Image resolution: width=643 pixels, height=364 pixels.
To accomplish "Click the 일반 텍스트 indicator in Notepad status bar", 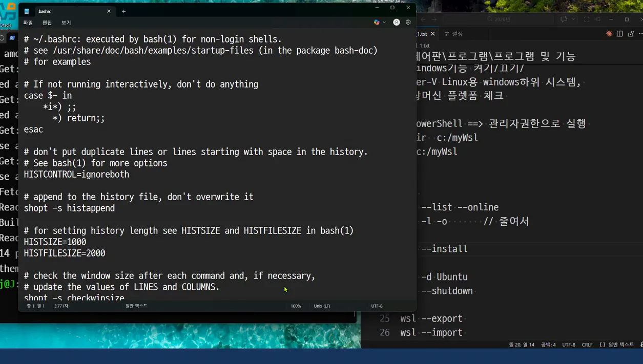I will click(136, 306).
